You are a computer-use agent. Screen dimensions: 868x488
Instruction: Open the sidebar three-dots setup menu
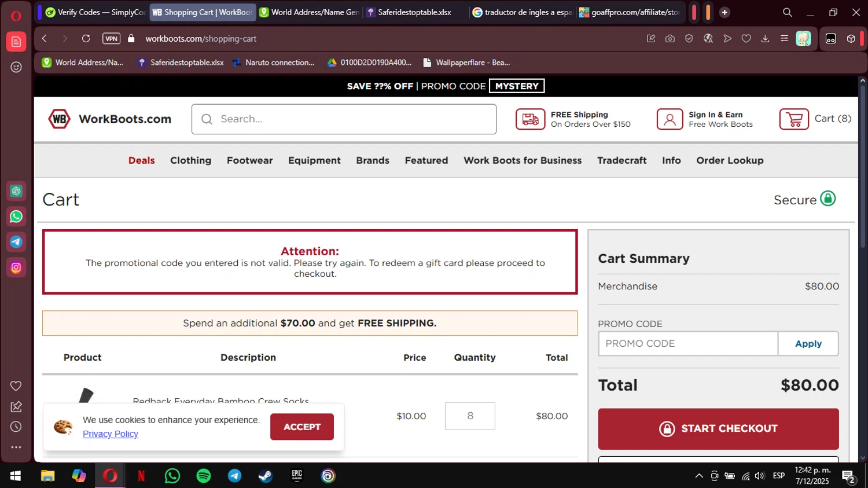click(16, 447)
